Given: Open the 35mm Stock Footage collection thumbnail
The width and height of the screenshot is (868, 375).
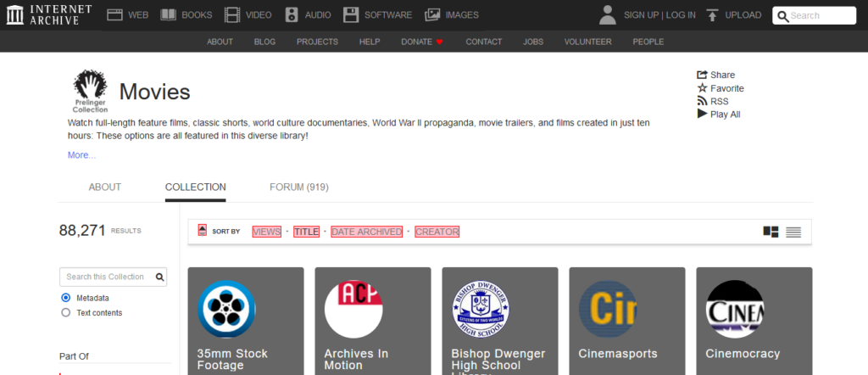Looking at the screenshot, I should [x=226, y=309].
